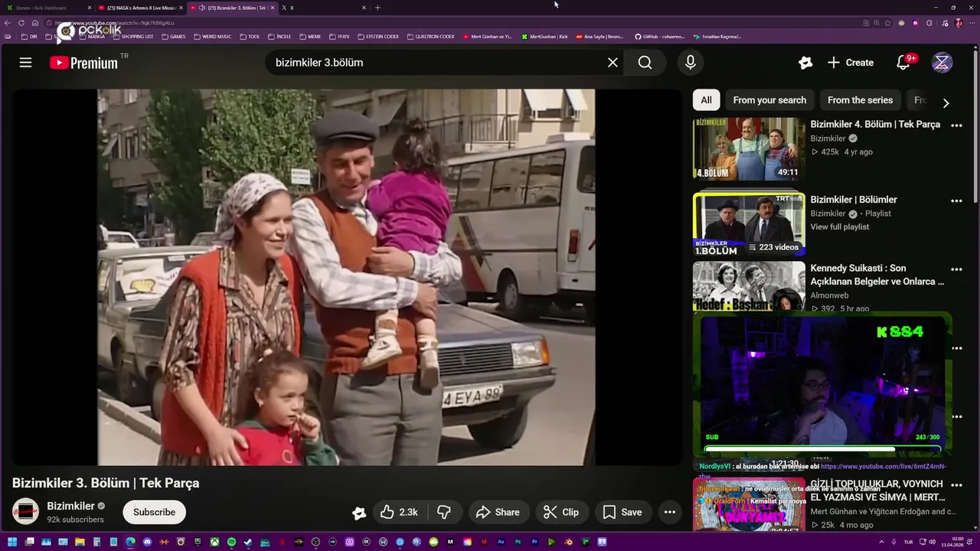Open the account avatar menu
Screen dimensions: 980x551
(942, 63)
